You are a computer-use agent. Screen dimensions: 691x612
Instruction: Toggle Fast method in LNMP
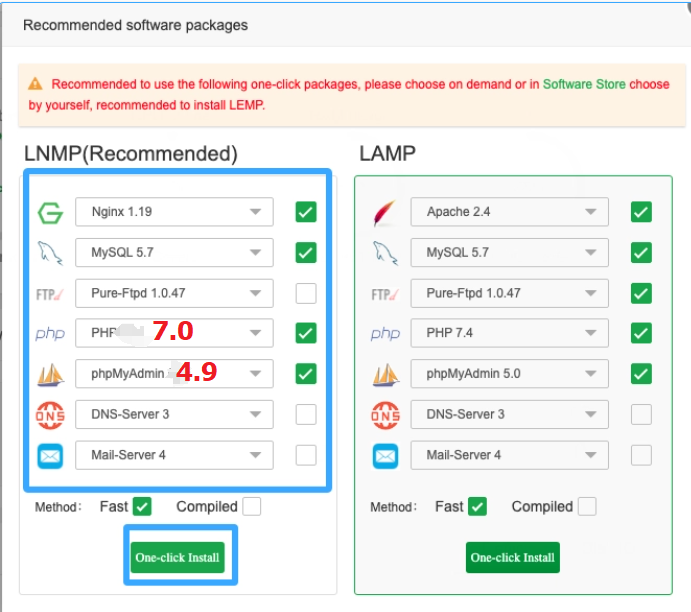click(142, 506)
